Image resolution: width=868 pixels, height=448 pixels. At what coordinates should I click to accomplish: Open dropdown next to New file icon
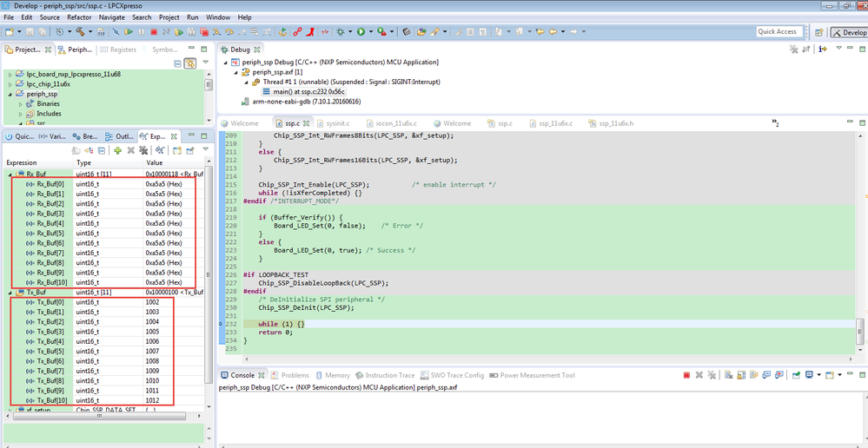19,32
